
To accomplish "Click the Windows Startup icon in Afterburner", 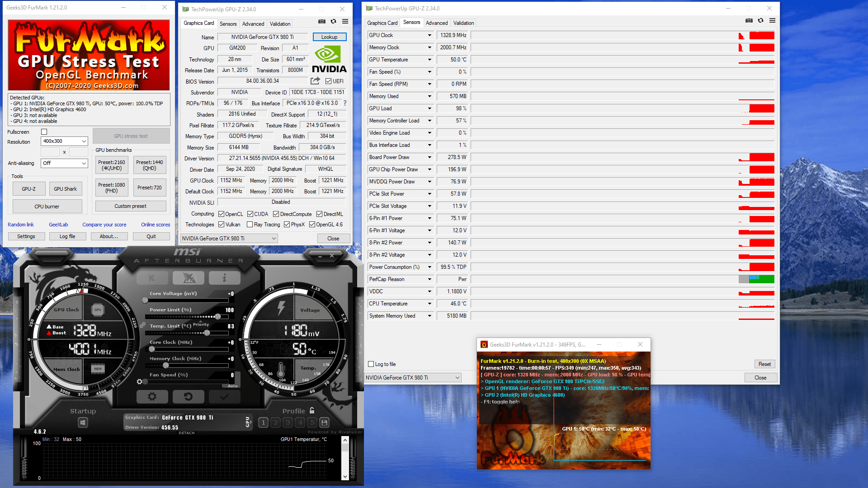I will (83, 422).
